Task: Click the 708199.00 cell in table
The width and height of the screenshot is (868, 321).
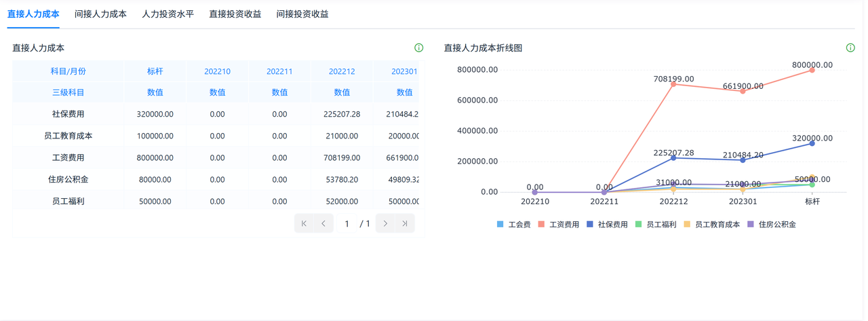Action: [342, 157]
